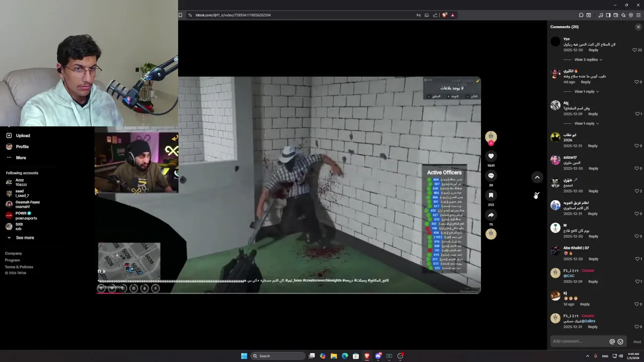Screen dimensions: 644x362
Task: Open File Explorer from taskbar
Action: 334,356
